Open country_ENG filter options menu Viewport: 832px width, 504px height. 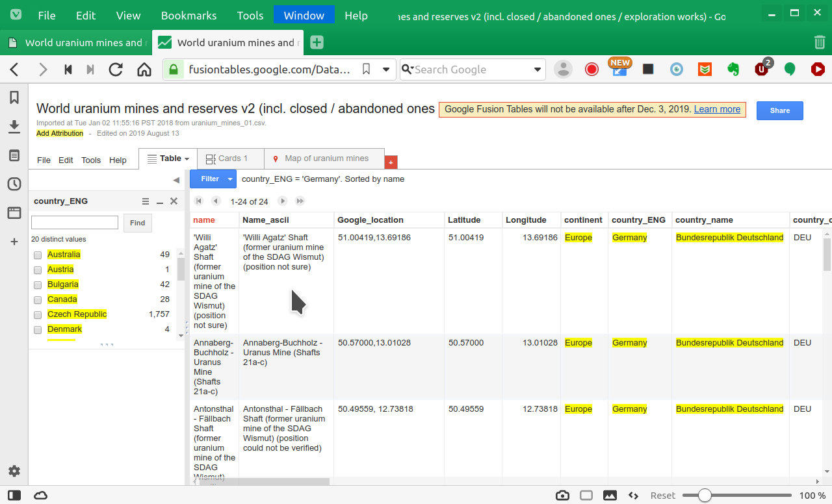(x=146, y=201)
